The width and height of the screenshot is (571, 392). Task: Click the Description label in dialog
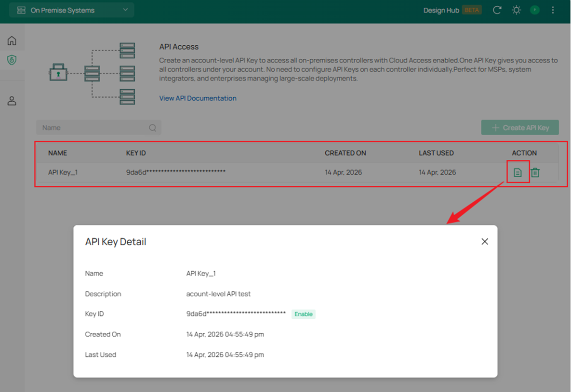[x=103, y=294]
